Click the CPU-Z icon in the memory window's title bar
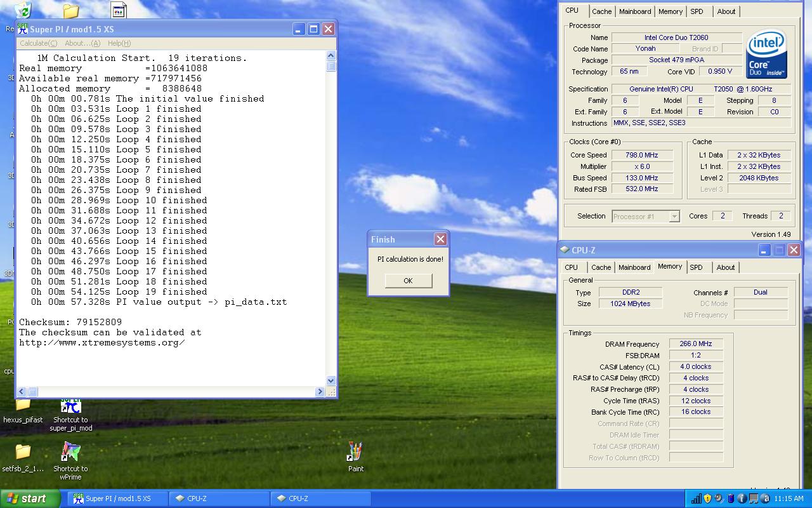Screen dimensions: 812x508 coord(564,250)
